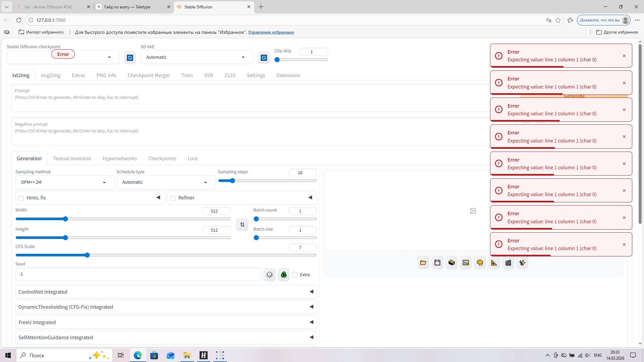Click the Sampling steps slider
644x362 pixels.
(x=267, y=181)
